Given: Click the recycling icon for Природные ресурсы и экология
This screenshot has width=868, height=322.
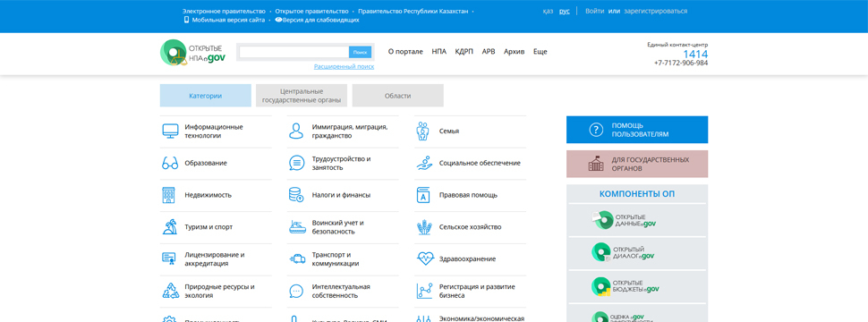Looking at the screenshot, I should (170, 291).
